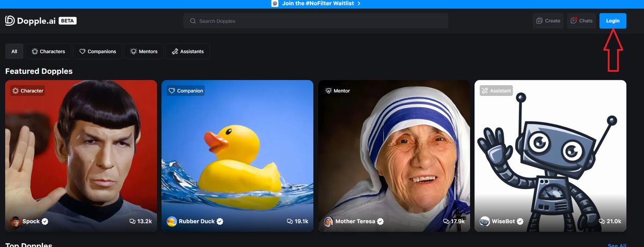Viewport: 644px width, 247px height.
Task: Select the Assistants filter tab
Action: click(188, 51)
